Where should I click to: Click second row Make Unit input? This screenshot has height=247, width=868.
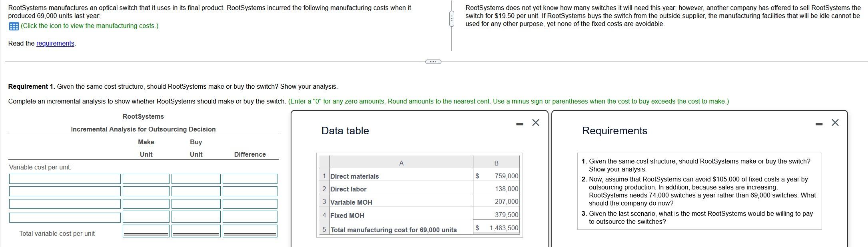(146, 191)
